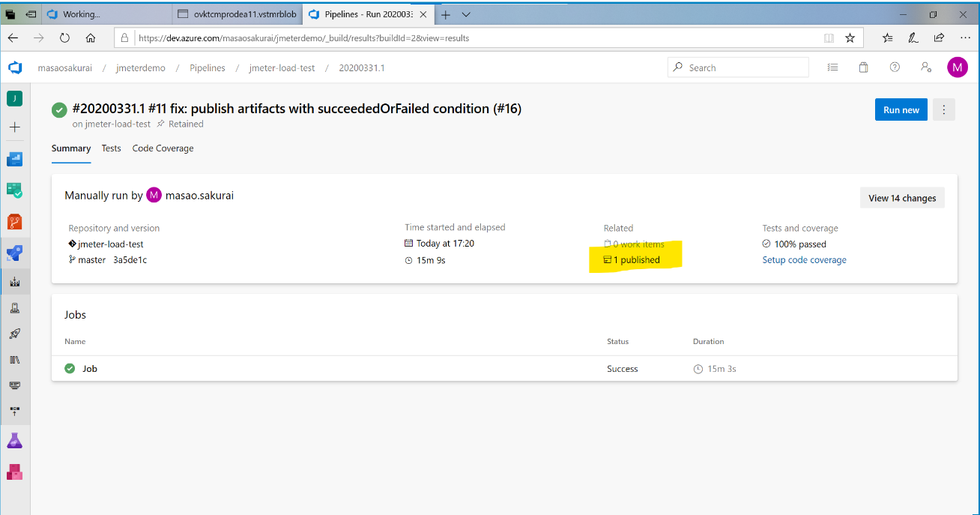
Task: Open the Help question mark icon
Action: pyautogui.click(x=895, y=67)
